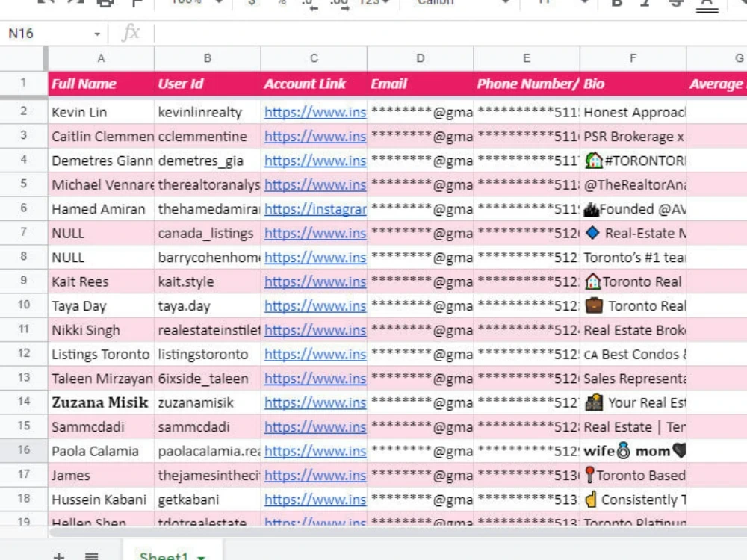Click the 'CA Best Condos' bio cell
Screen dimensions: 747x560
pyautogui.click(x=633, y=354)
